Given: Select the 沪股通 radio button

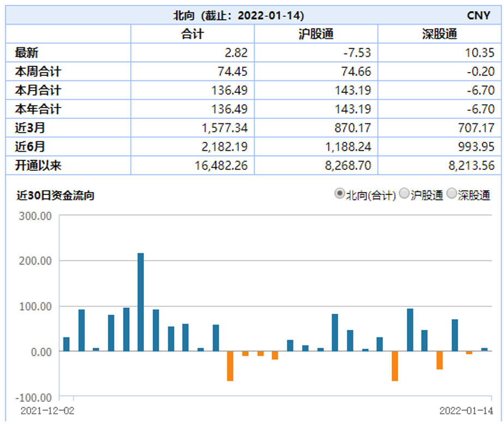Looking at the screenshot, I should pyautogui.click(x=404, y=194).
